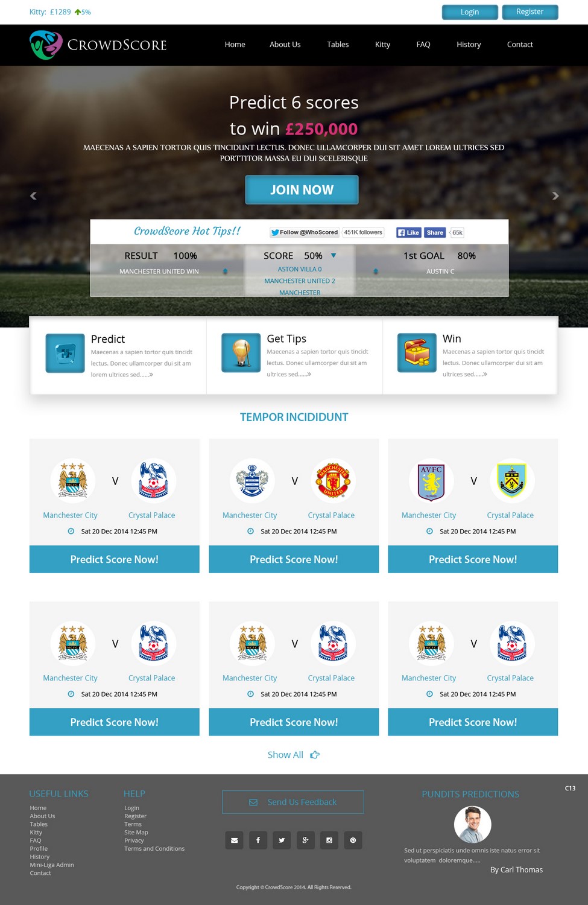Image resolution: width=588 pixels, height=905 pixels.
Task: Click the Register button
Action: click(x=530, y=12)
